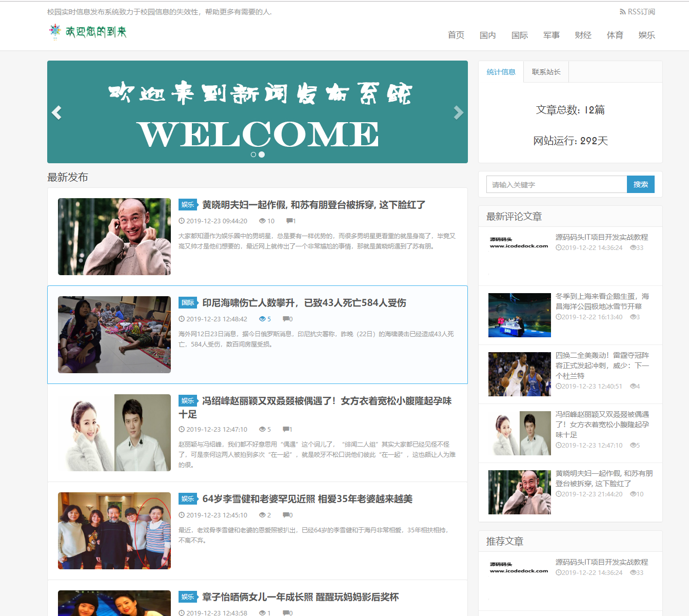Click the clock icon beside 2019-12-23 12:47:10

(x=182, y=429)
